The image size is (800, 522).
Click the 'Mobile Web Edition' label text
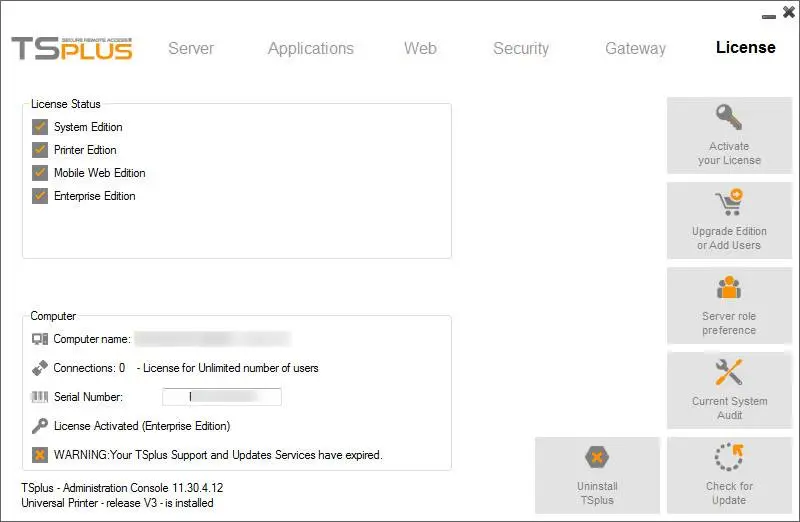click(99, 173)
